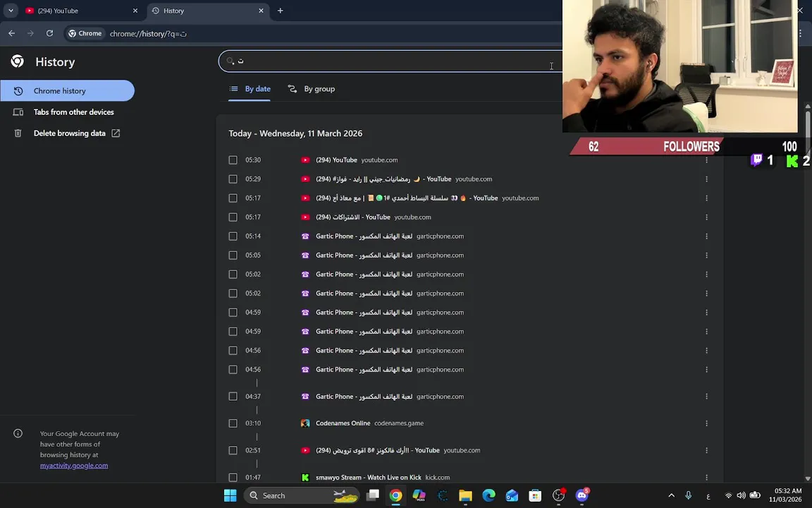
Task: Open more actions for 05:14 Gartic entry
Action: pos(706,236)
